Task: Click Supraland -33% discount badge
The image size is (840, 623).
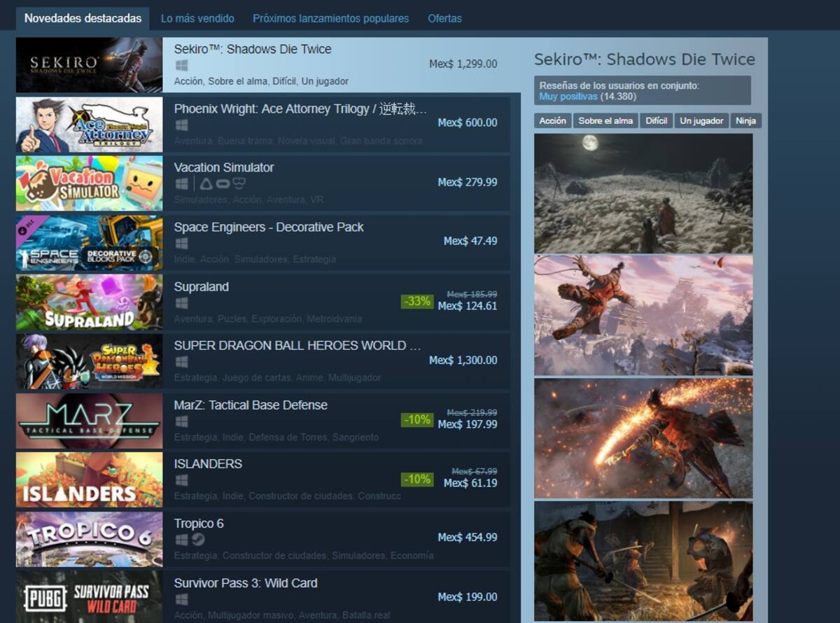Action: pos(416,301)
